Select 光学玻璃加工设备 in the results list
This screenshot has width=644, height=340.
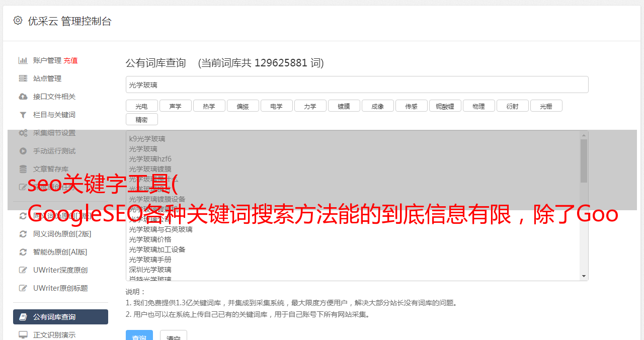[157, 249]
